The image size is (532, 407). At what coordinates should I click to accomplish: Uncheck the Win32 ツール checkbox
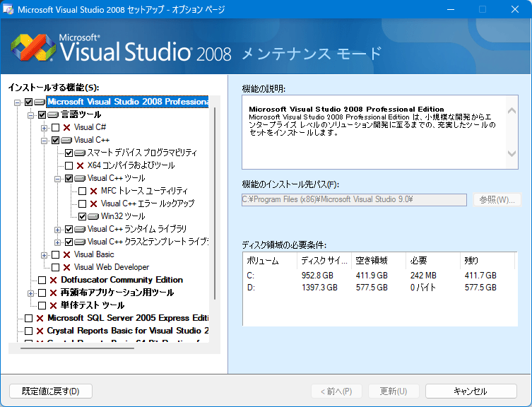click(82, 216)
